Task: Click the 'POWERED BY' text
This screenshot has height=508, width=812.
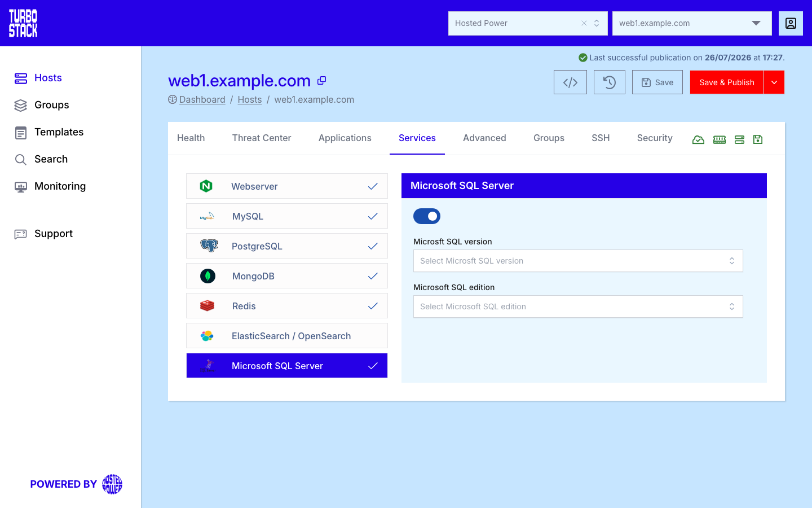Action: (64, 484)
